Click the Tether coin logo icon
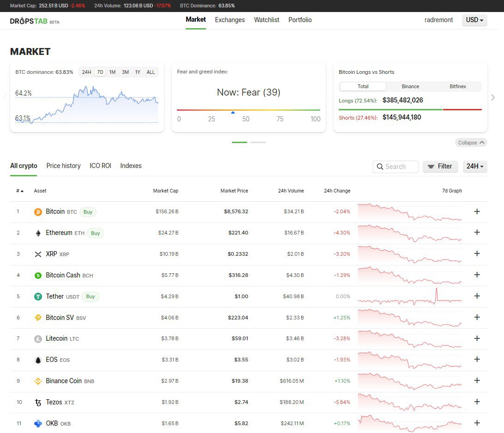The height and width of the screenshot is (433, 504). 38,297
